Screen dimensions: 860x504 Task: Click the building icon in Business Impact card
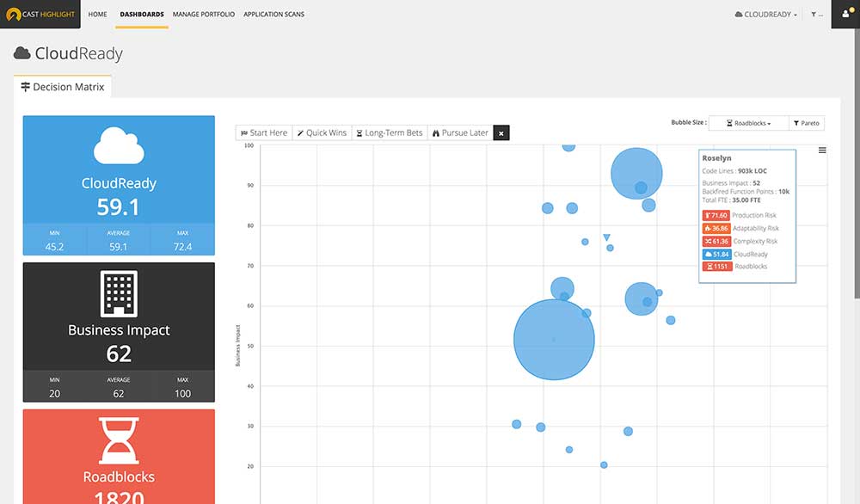[x=119, y=293]
